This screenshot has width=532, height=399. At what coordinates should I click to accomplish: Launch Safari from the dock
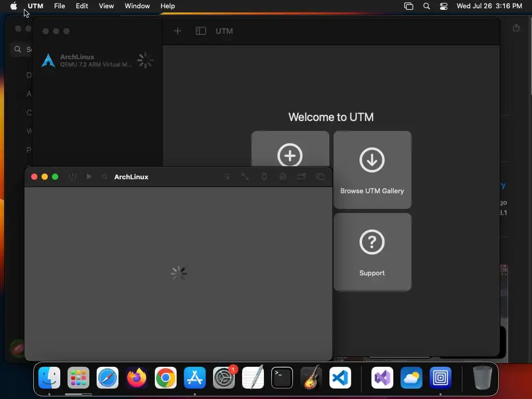pyautogui.click(x=108, y=378)
